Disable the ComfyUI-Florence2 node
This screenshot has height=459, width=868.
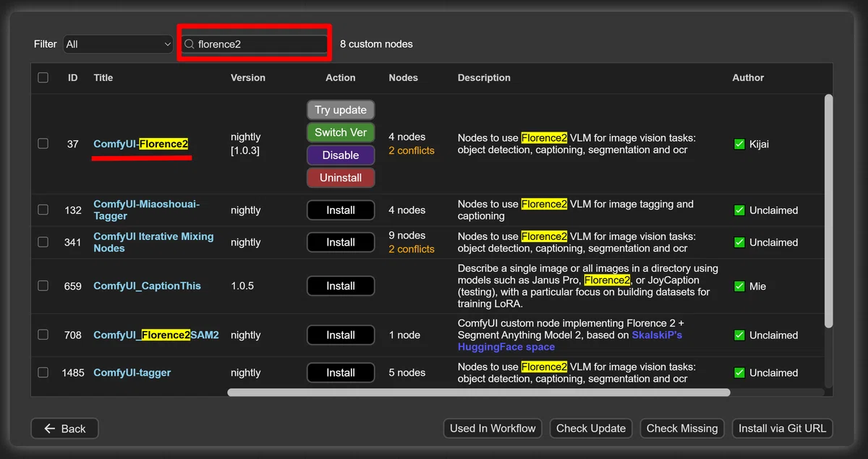341,155
